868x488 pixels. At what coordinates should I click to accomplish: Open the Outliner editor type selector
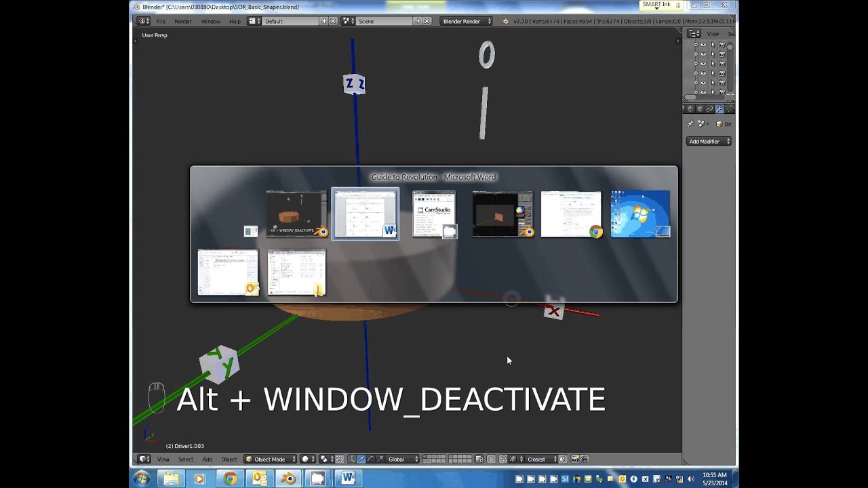694,34
